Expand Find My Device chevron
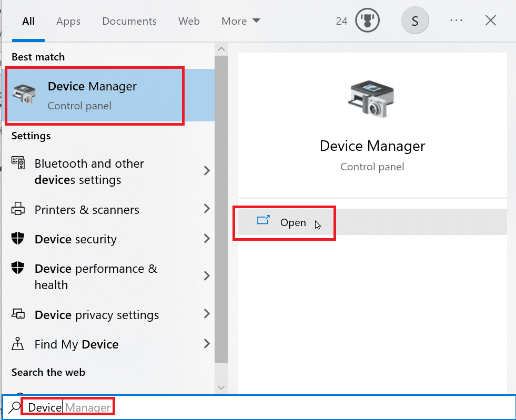Screen dimensions: 516x420 click(207, 344)
